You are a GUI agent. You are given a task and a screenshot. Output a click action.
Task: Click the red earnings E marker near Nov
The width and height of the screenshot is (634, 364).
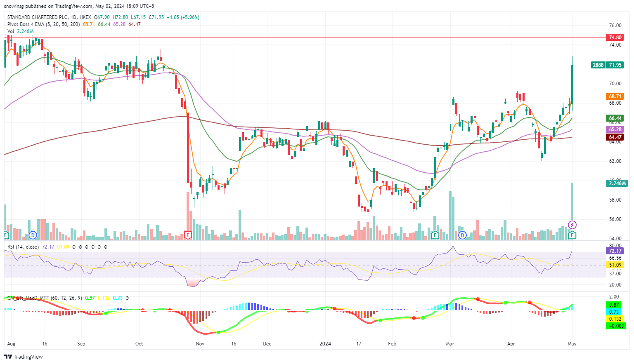click(x=188, y=235)
